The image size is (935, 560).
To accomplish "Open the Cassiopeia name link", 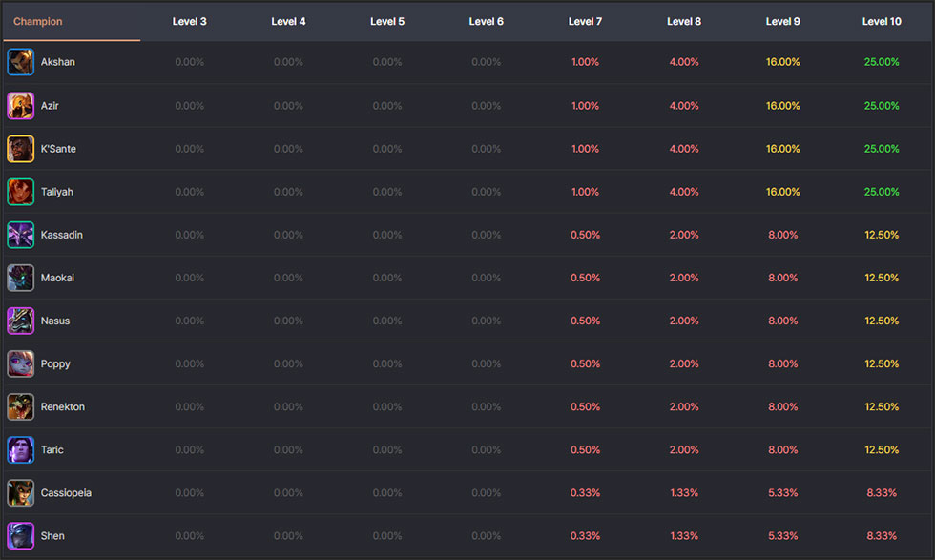I will (x=66, y=492).
